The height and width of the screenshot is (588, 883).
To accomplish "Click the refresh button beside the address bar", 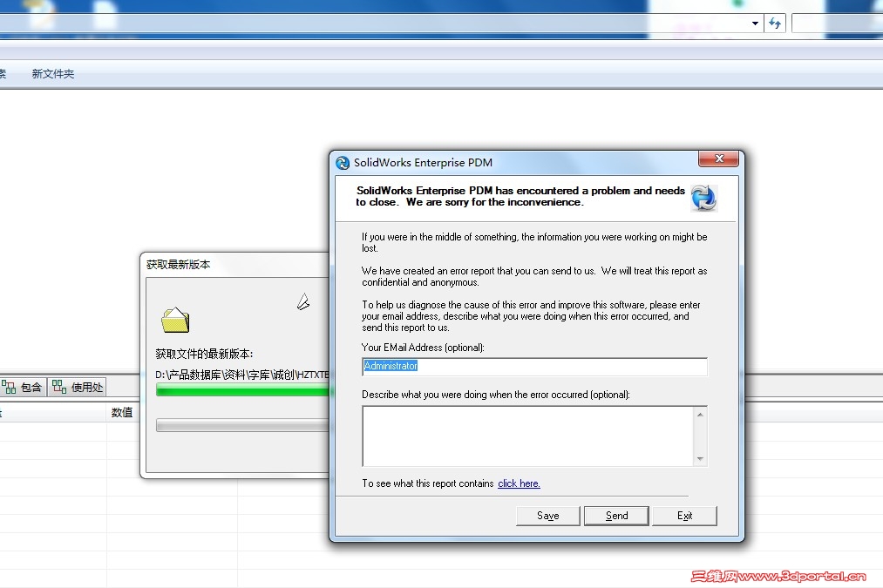I will click(775, 24).
